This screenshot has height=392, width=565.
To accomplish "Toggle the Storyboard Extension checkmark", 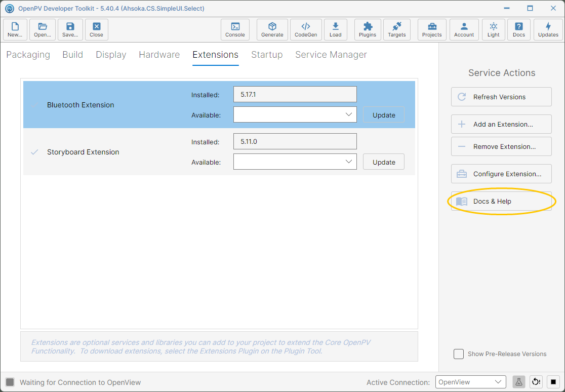I will click(x=34, y=152).
